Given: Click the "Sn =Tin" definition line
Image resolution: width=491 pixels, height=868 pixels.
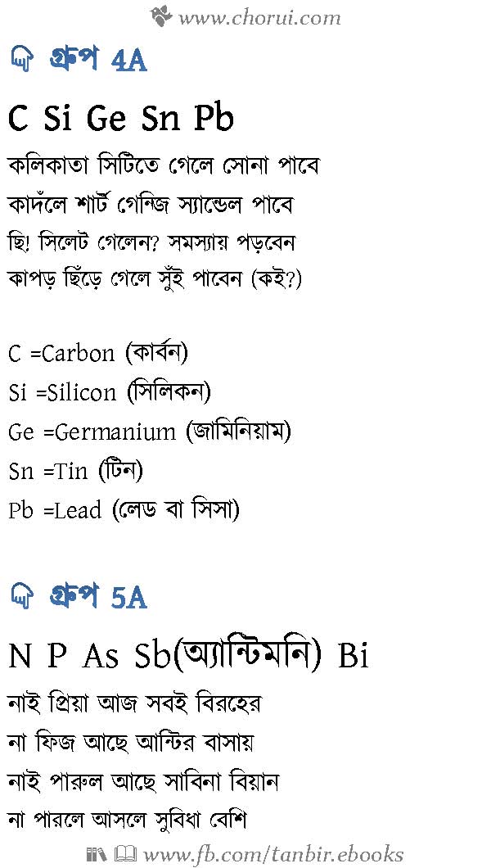Looking at the screenshot, I should (x=76, y=471).
